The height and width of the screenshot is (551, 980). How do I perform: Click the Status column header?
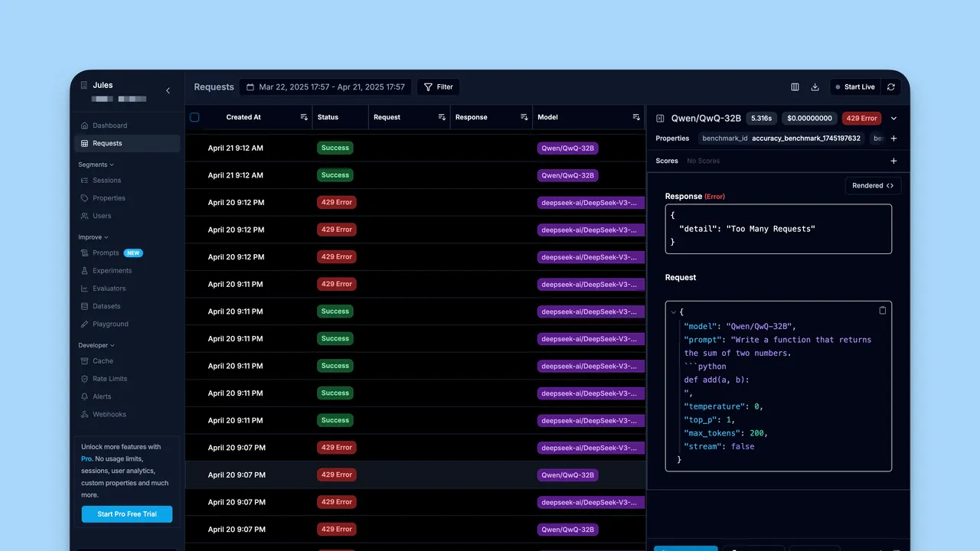coord(328,117)
